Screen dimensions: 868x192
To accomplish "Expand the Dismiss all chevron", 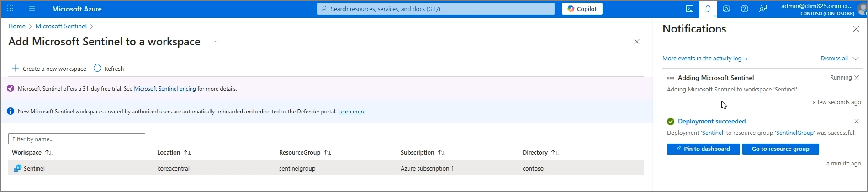I will click(x=856, y=59).
